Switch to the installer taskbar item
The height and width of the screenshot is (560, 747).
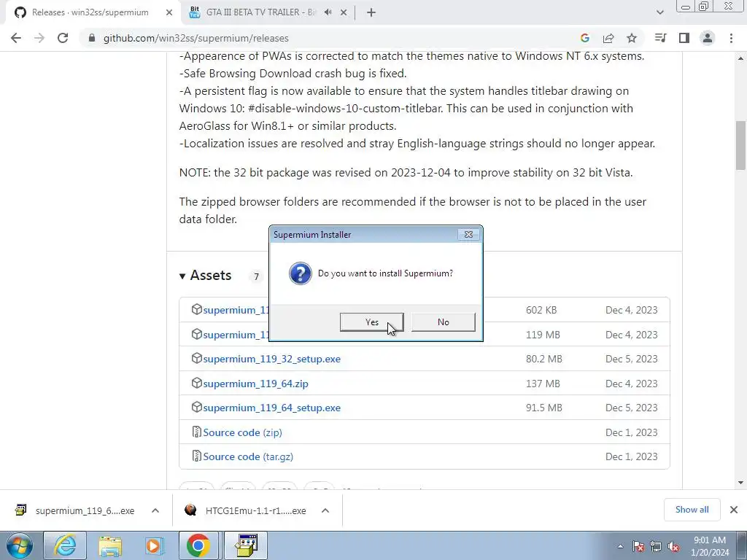point(246,545)
